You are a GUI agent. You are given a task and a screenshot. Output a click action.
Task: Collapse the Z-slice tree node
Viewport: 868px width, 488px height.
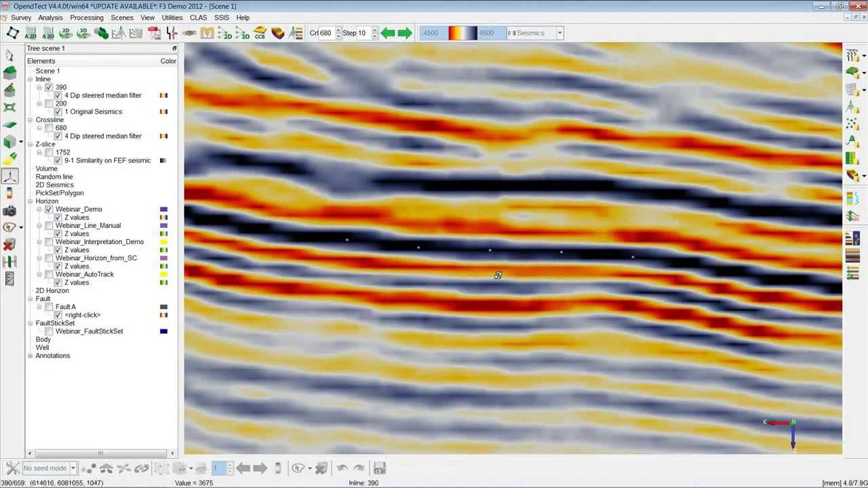[30, 144]
